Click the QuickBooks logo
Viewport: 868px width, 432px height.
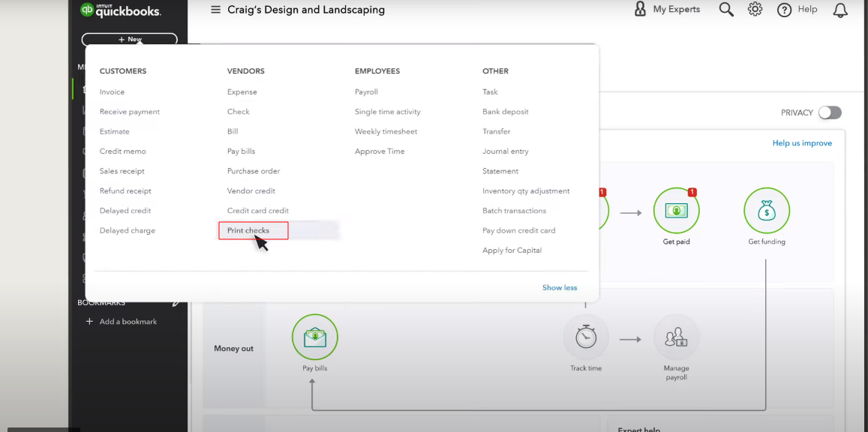pyautogui.click(x=121, y=10)
